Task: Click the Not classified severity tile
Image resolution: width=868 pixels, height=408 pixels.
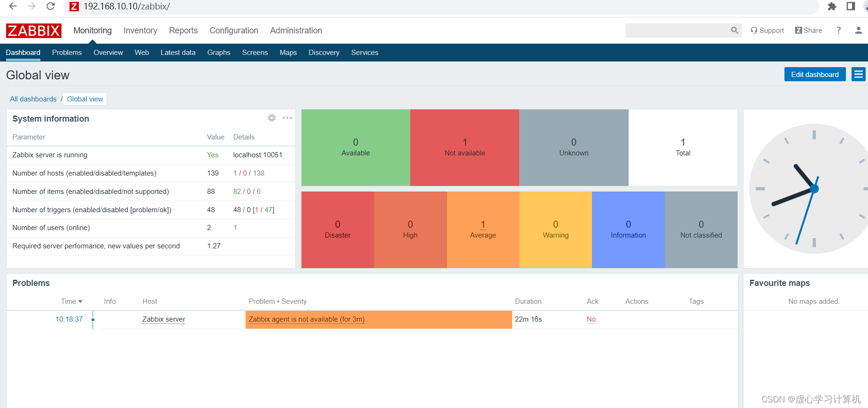Action: coord(701,230)
